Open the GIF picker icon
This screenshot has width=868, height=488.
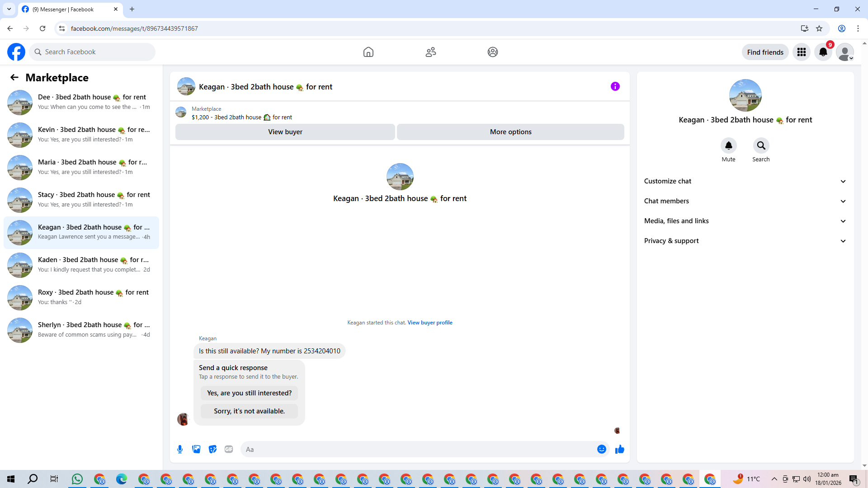point(229,449)
